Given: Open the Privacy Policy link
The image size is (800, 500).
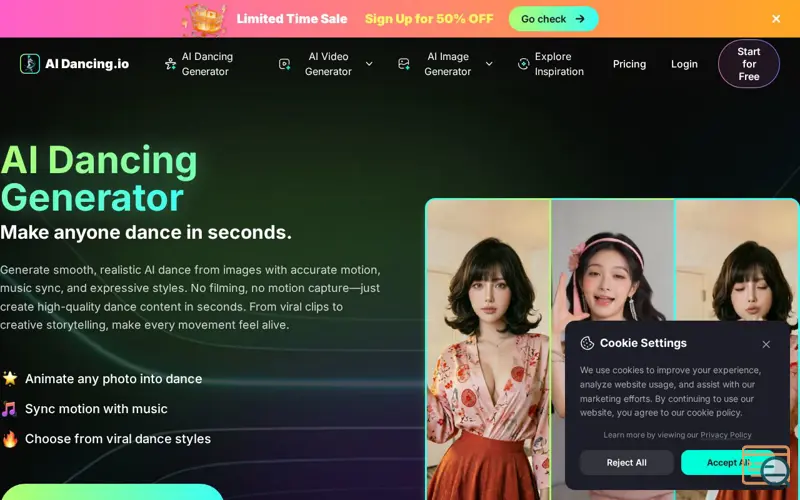Looking at the screenshot, I should click(726, 435).
